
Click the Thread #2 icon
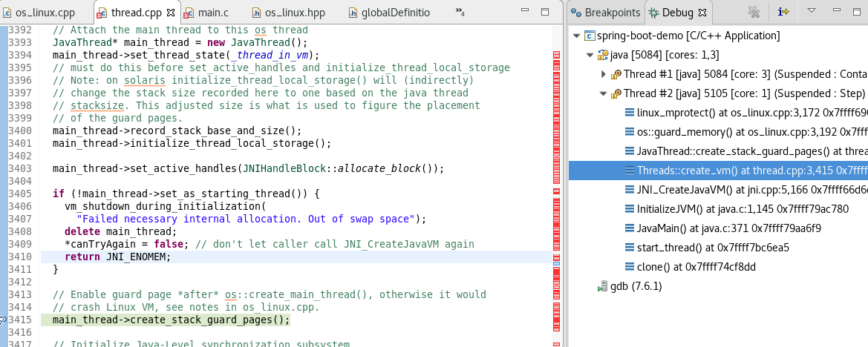pos(616,93)
